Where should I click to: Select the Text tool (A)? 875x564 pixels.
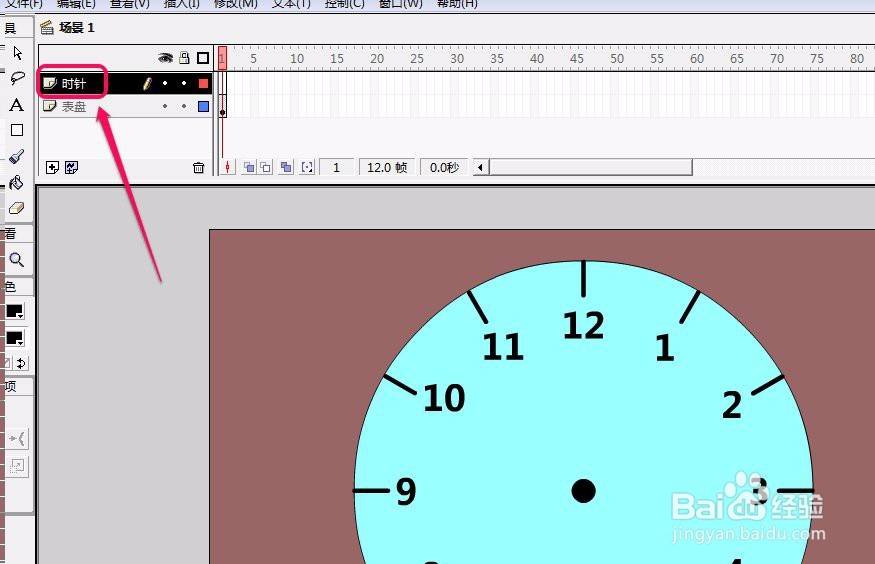(17, 104)
